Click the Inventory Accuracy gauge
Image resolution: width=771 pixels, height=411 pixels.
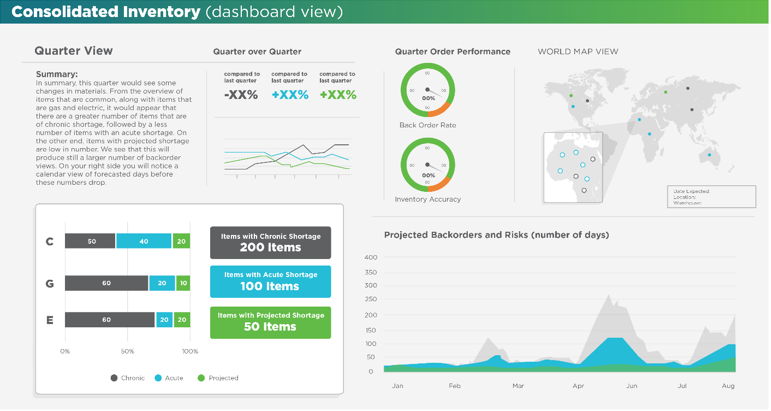(428, 164)
